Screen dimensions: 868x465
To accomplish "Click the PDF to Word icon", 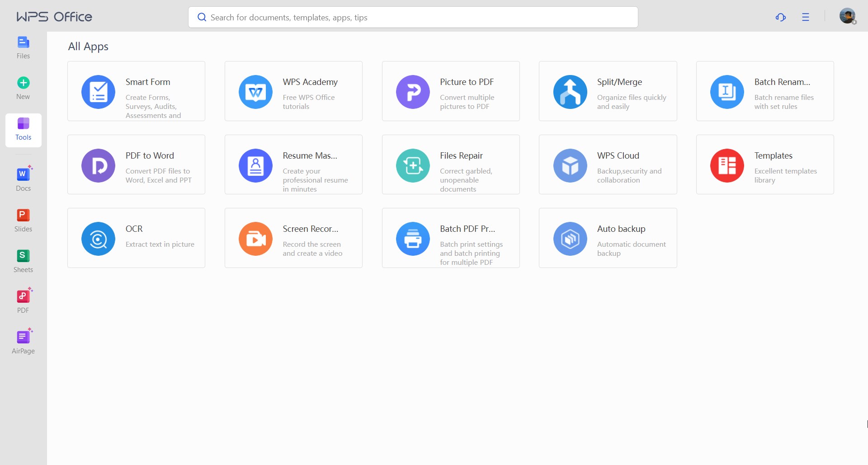I will [98, 165].
